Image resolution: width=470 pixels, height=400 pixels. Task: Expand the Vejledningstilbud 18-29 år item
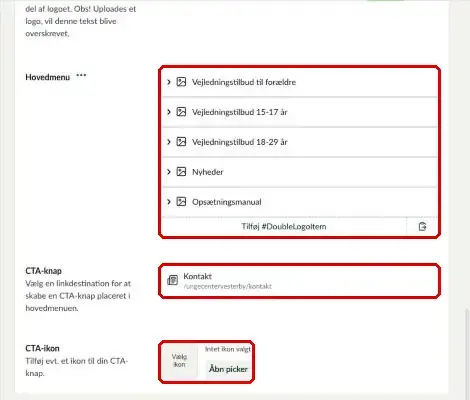[169, 142]
